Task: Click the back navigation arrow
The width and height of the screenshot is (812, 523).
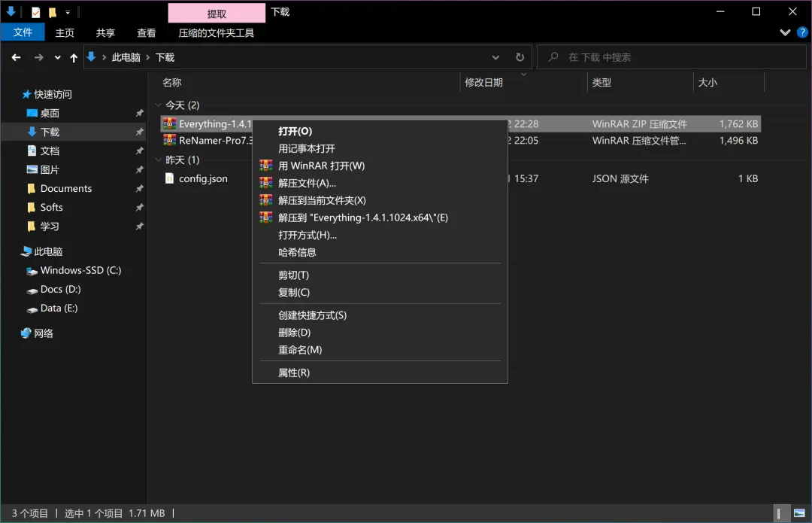Action: coord(16,57)
